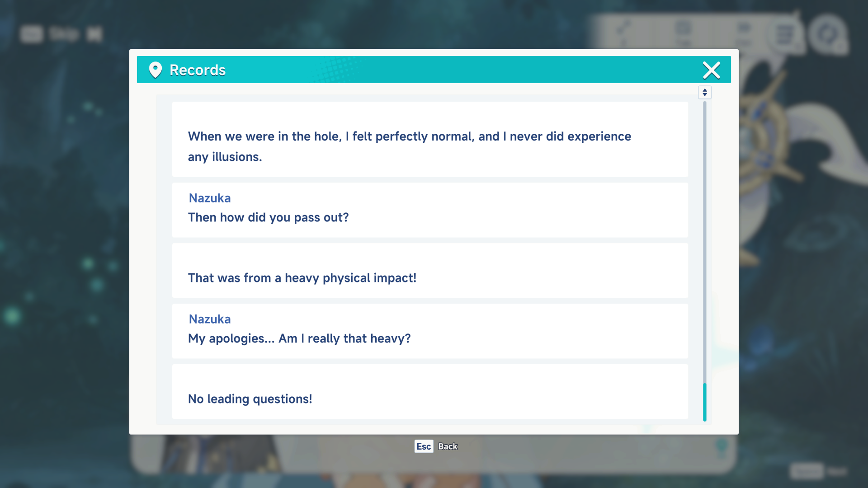Click the Records title text
Screen dimensions: 868x488
198,70
